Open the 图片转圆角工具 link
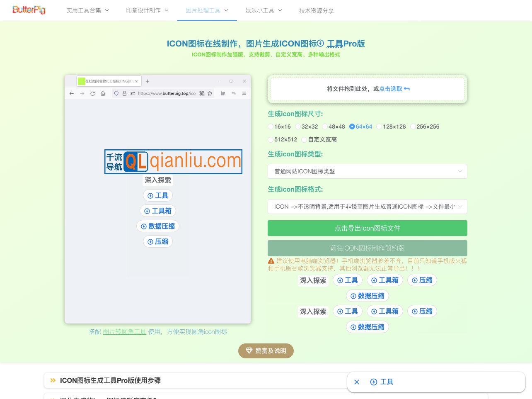The height and width of the screenshot is (399, 532). click(124, 331)
